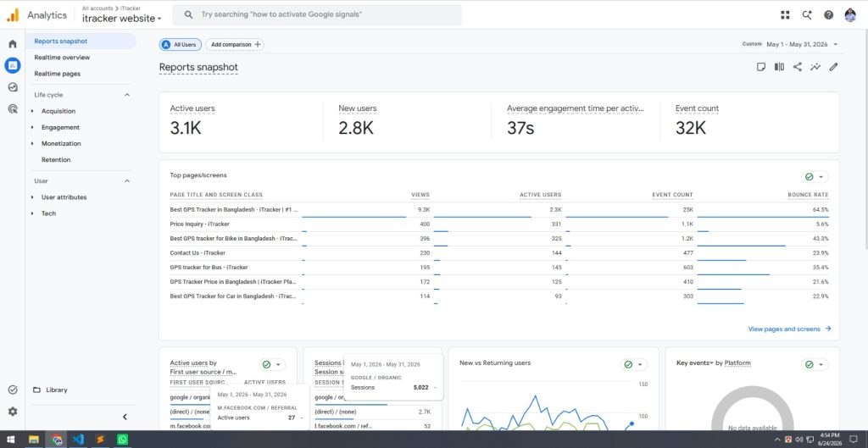Viewport: 868px width, 448px height.
Task: Click the Edit comparisons columns icon
Action: click(x=779, y=67)
